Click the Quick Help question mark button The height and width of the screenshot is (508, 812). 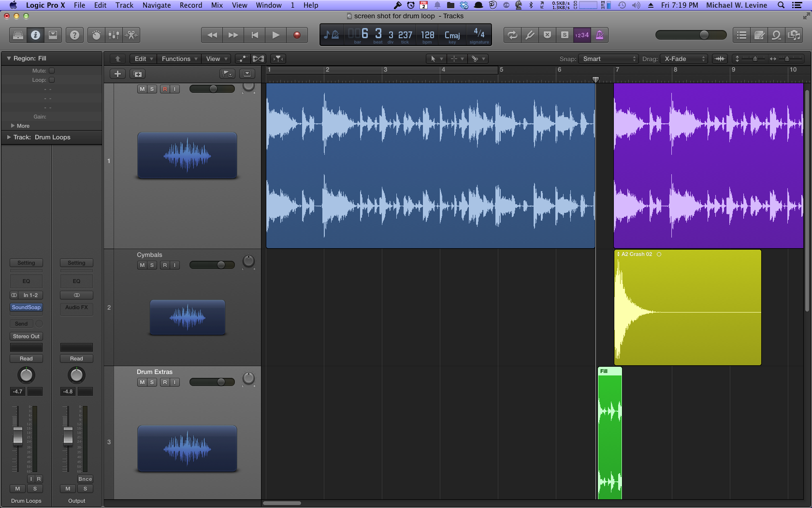74,35
